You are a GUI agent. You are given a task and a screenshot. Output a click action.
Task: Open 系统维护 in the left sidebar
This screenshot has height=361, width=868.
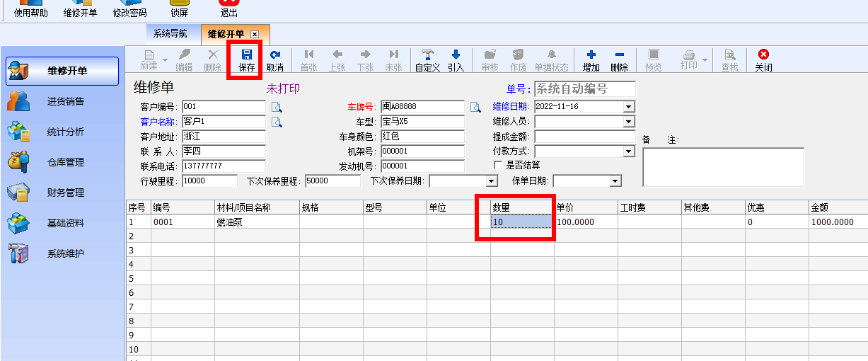[x=62, y=253]
